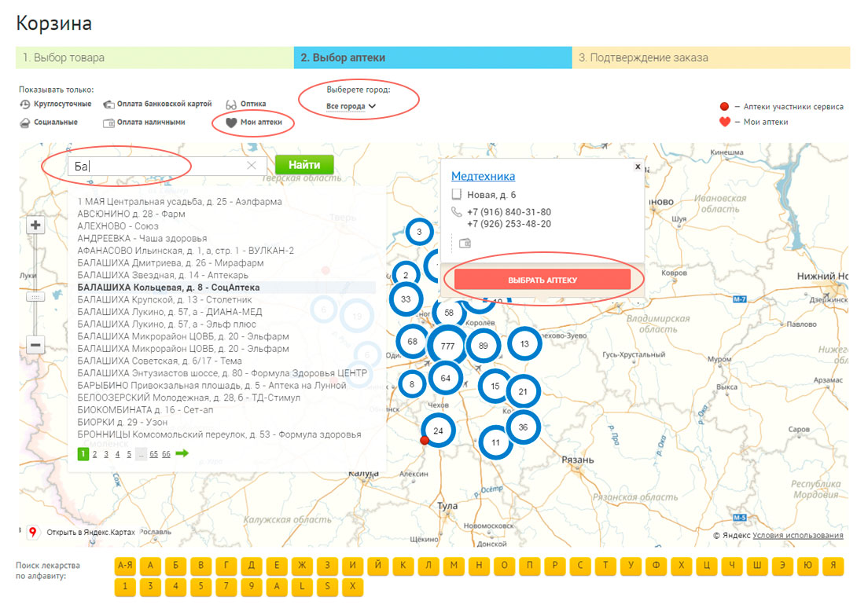
Task: Click the red ВЫБРАТЬ АПТЕКУ button
Action: point(542,280)
